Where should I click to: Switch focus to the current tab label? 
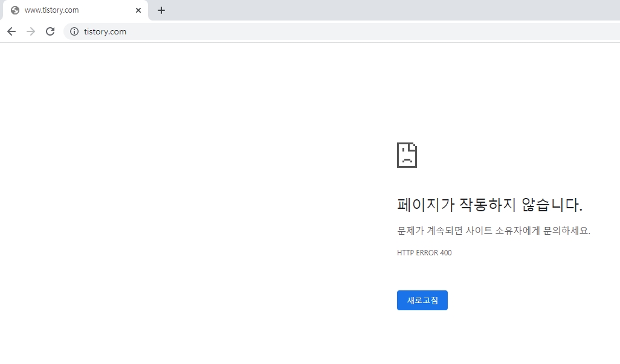pyautogui.click(x=51, y=10)
